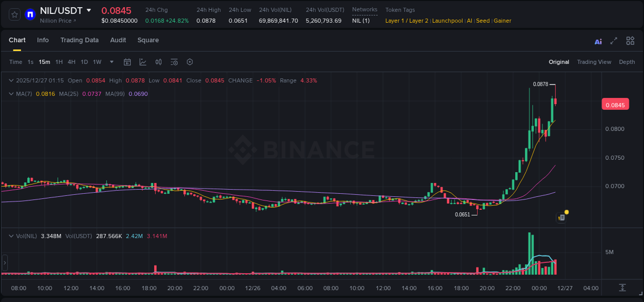This screenshot has width=644, height=302.
Task: Open the news marker icon on the chart
Action: [x=562, y=217]
